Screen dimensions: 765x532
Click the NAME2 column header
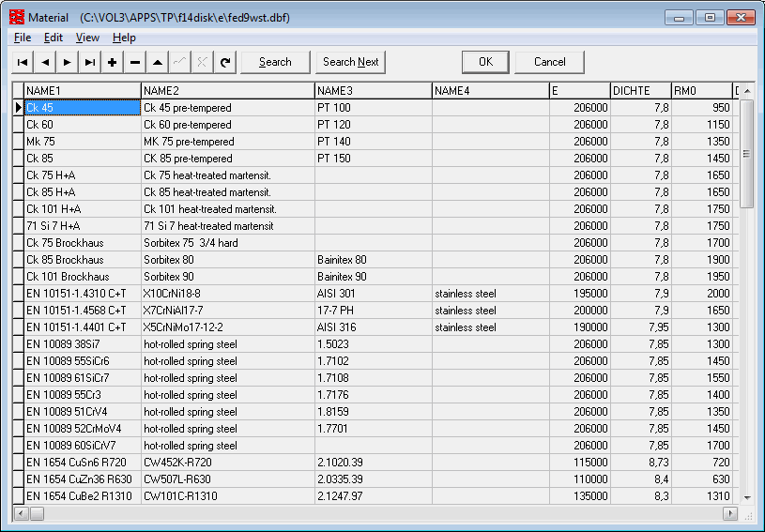pyautogui.click(x=228, y=91)
